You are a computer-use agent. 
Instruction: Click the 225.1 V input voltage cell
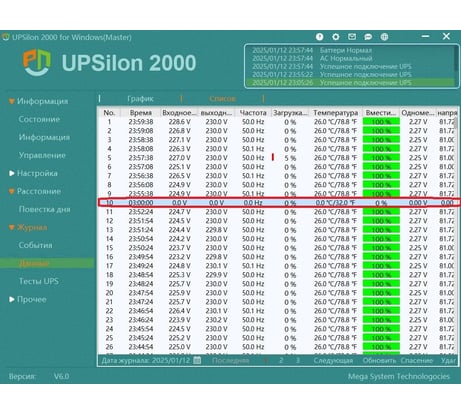pos(179,167)
